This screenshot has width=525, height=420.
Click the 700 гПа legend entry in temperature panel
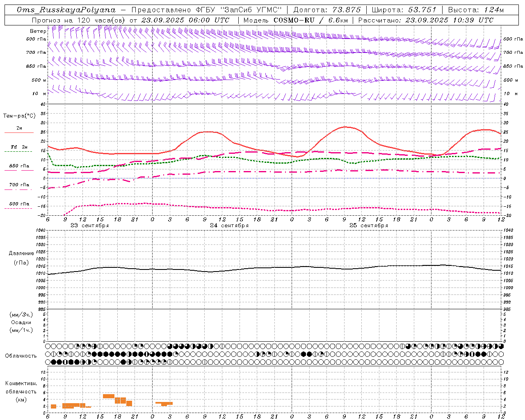coord(19,185)
